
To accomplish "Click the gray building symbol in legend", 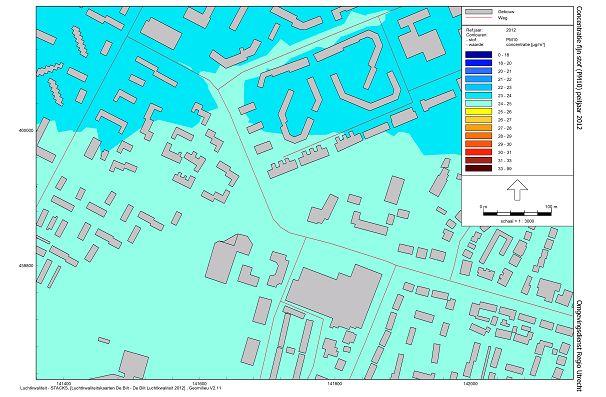I will (479, 12).
